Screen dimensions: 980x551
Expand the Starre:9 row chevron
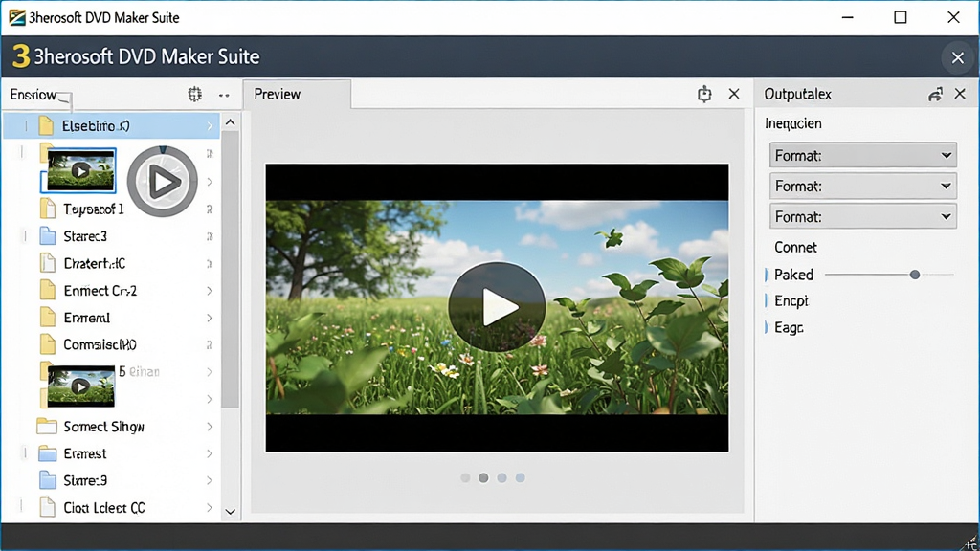pyautogui.click(x=210, y=480)
